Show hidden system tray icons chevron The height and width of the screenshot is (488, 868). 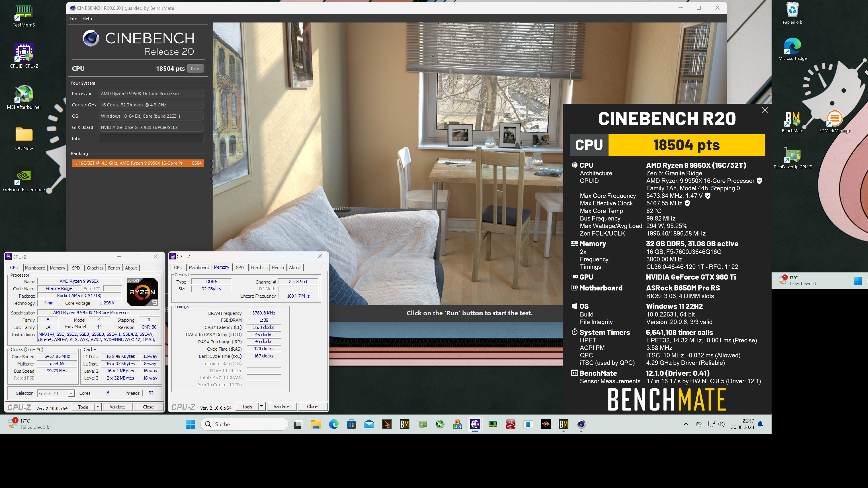686,424
